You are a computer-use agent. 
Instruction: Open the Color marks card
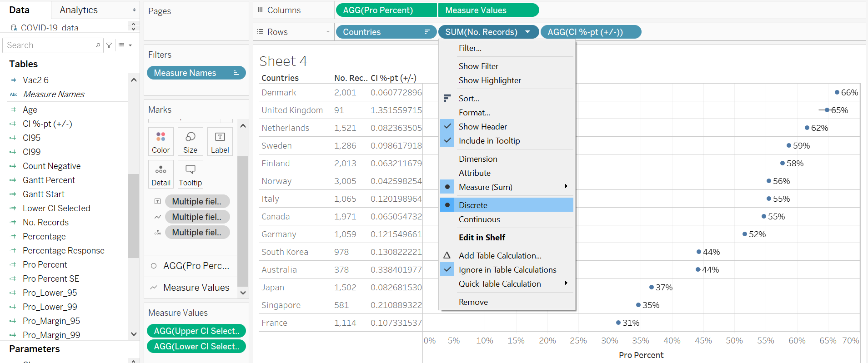161,142
